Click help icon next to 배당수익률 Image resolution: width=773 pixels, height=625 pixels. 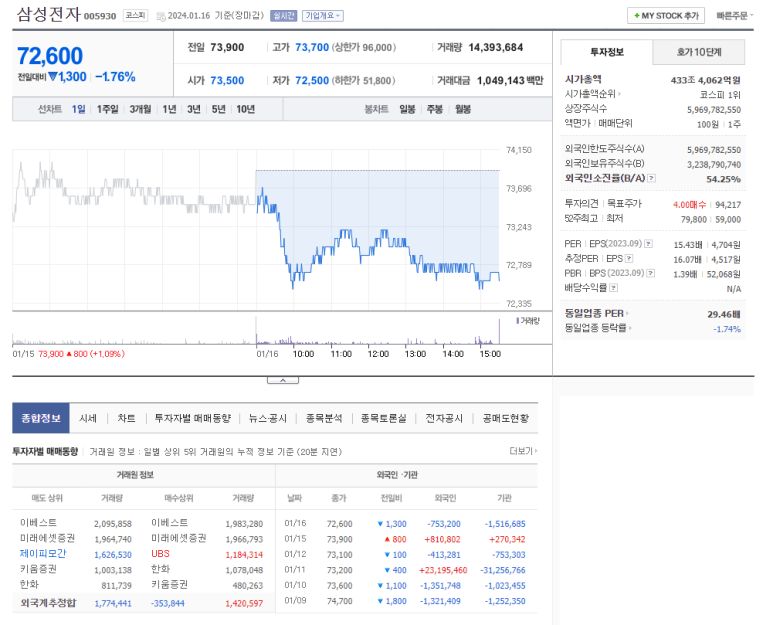click(613, 288)
